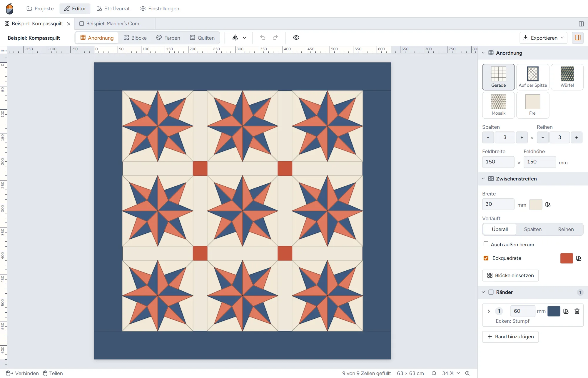Viewport: 588px width, 378px height.
Task: Click the Feldbreite input field
Action: coord(498,162)
